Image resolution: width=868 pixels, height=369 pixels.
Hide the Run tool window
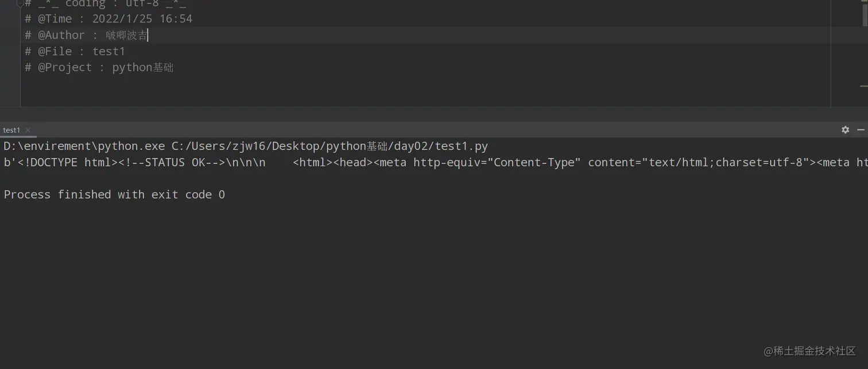point(861,130)
